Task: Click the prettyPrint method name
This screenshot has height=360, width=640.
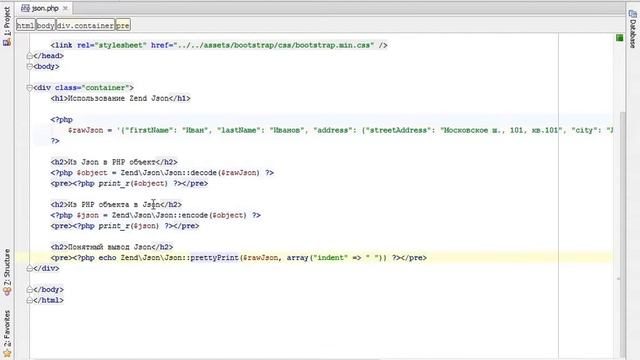Action: (x=215, y=258)
